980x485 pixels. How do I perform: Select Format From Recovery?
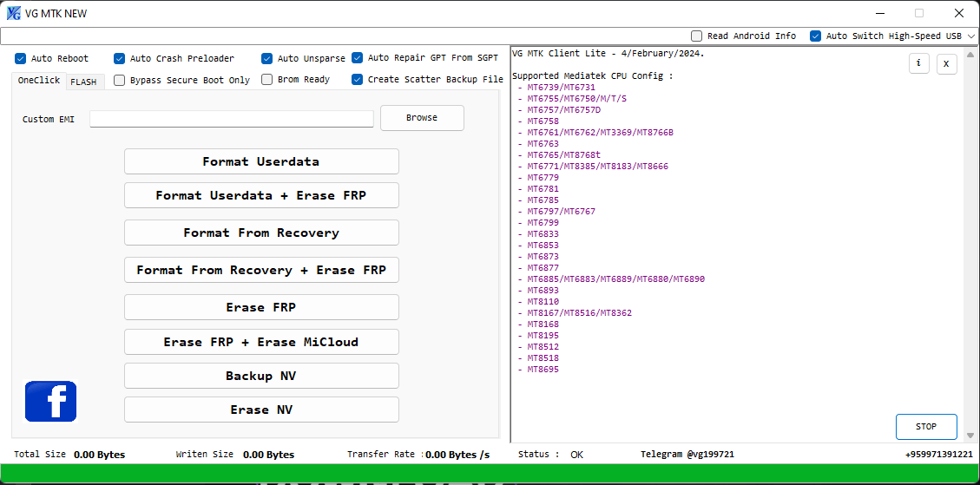261,233
